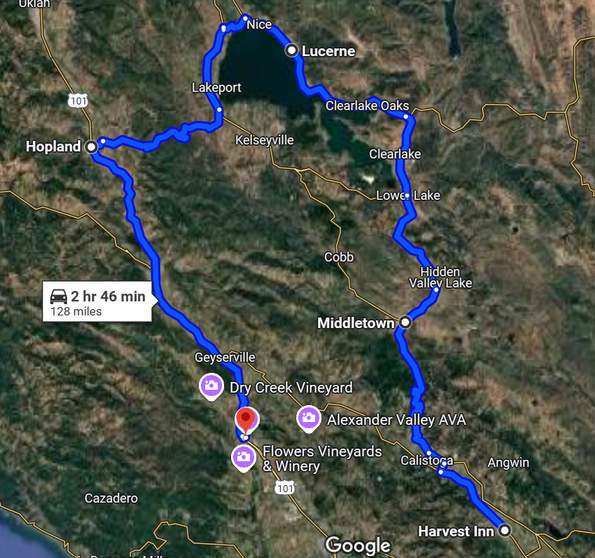
Task: Click the Geyserville town label
Action: [225, 357]
